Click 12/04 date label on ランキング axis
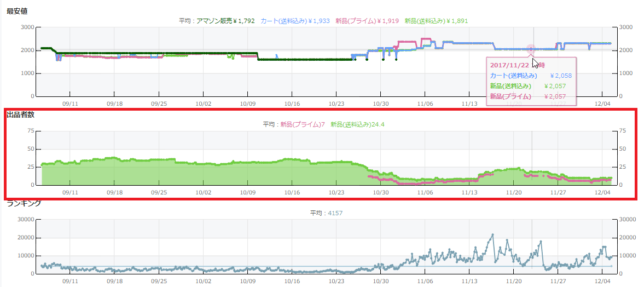The width and height of the screenshot is (644, 287). pyautogui.click(x=602, y=282)
